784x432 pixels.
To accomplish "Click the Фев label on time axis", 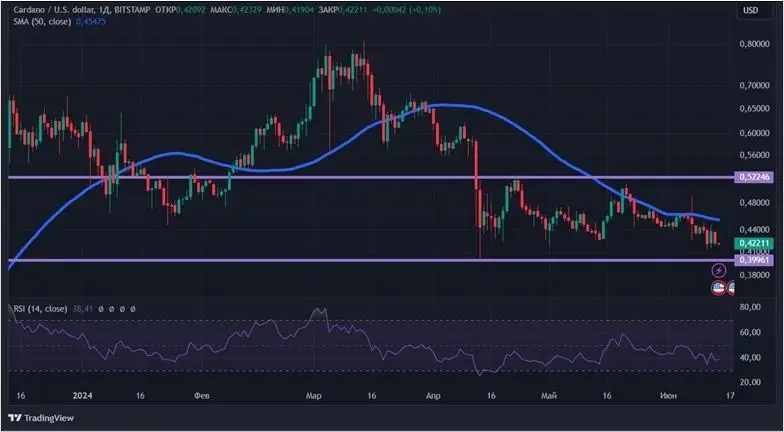I will tap(201, 396).
